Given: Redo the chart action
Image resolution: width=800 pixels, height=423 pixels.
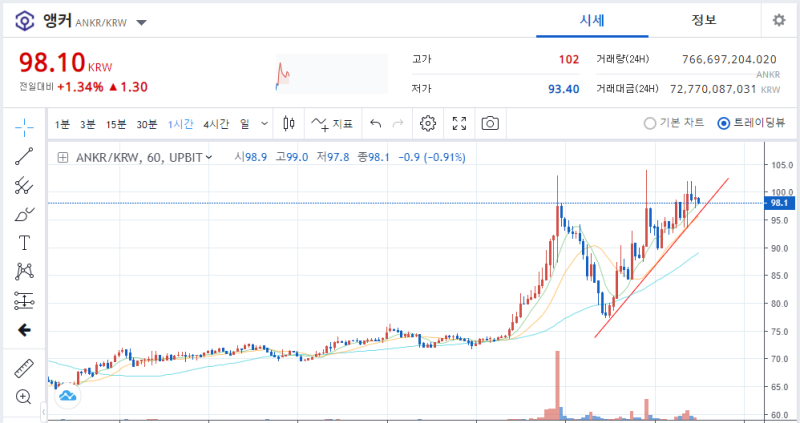Looking at the screenshot, I should coord(397,123).
